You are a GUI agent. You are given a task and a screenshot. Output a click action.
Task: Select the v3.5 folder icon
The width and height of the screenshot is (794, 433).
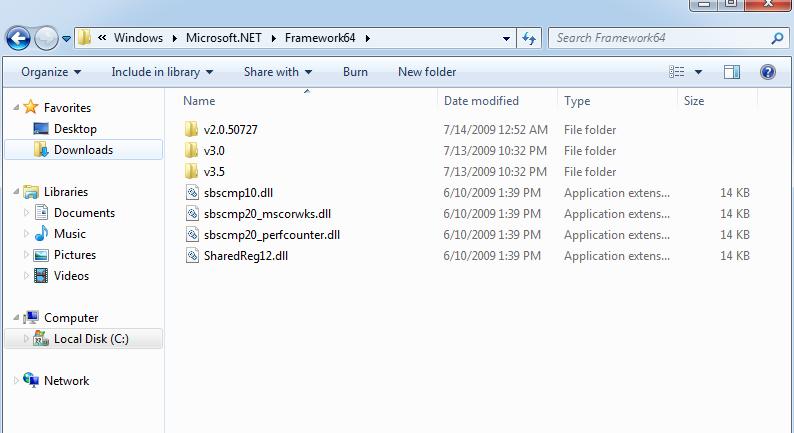point(191,171)
